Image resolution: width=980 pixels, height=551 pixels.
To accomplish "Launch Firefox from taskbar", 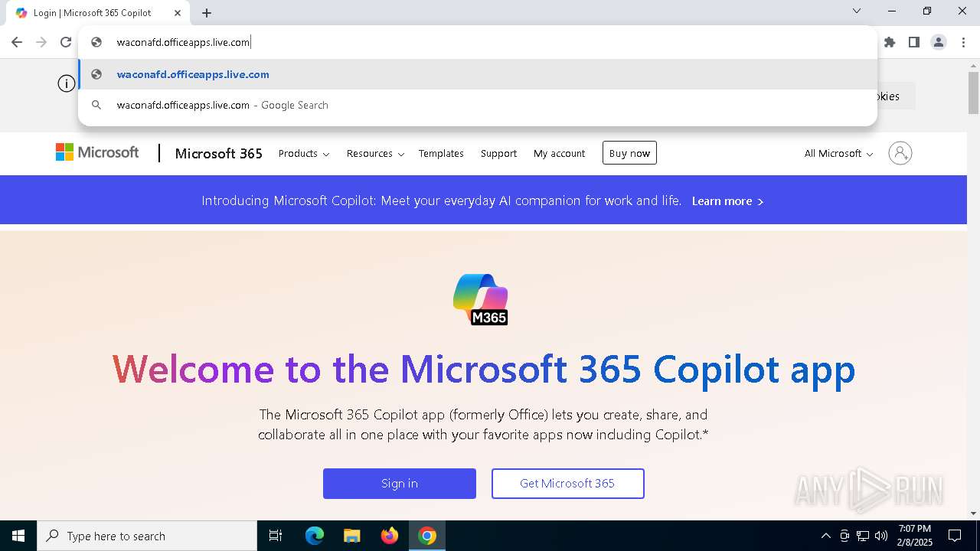I will pyautogui.click(x=390, y=536).
